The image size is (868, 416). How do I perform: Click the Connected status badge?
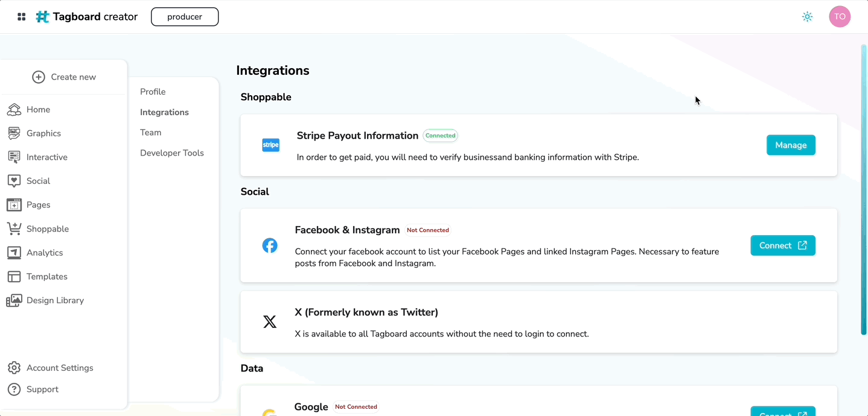(440, 136)
